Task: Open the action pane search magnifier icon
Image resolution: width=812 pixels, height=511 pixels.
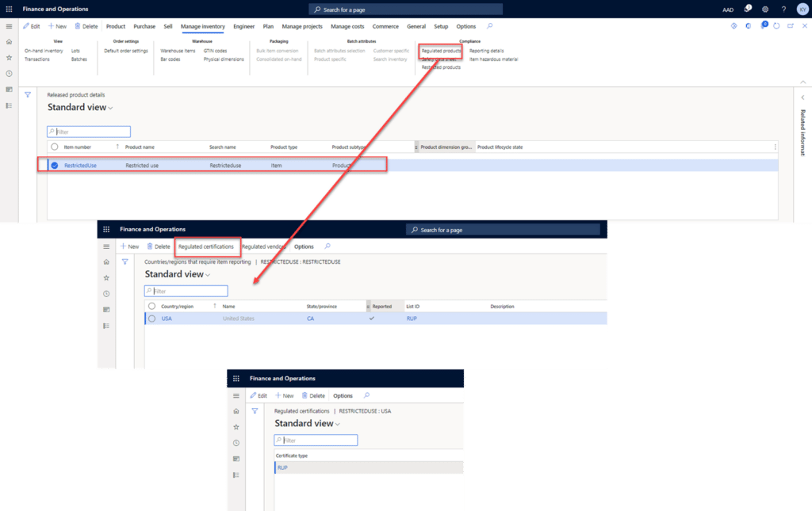Action: (491, 26)
